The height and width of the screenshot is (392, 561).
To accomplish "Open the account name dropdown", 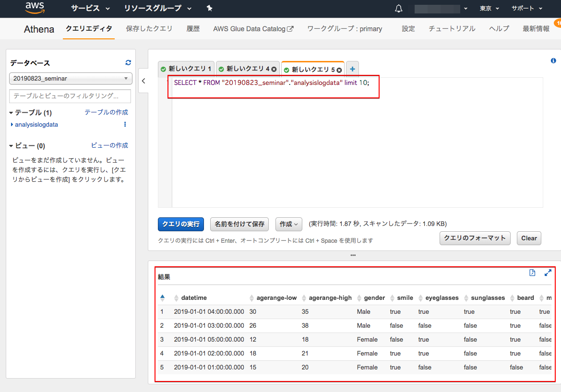I will (441, 9).
